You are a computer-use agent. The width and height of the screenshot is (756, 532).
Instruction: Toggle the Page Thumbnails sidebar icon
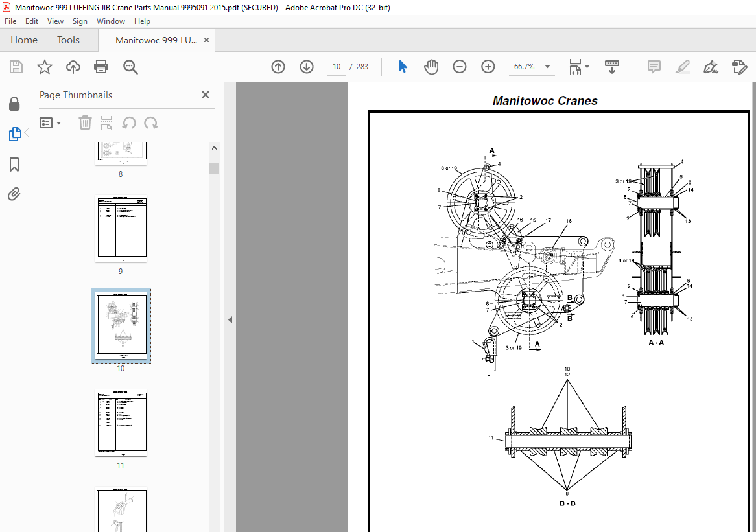14,134
